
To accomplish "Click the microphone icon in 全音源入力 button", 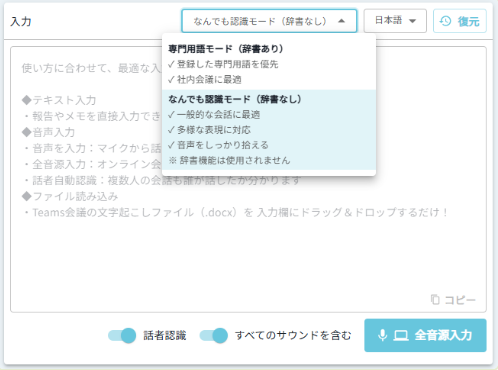I will [383, 335].
